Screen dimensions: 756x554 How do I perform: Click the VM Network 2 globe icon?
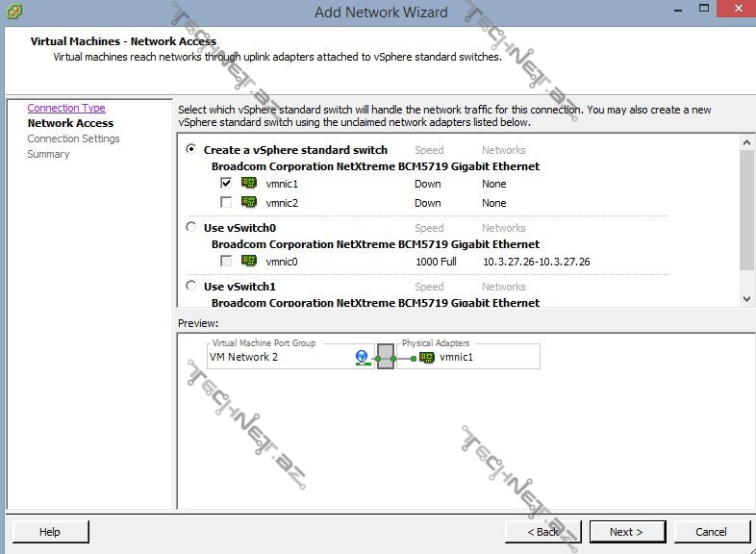pos(362,358)
